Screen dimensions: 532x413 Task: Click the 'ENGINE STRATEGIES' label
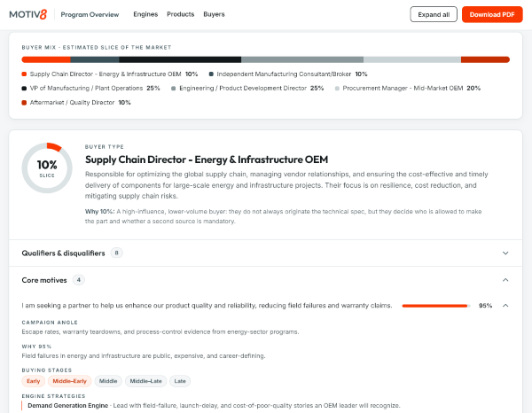pos(53,396)
